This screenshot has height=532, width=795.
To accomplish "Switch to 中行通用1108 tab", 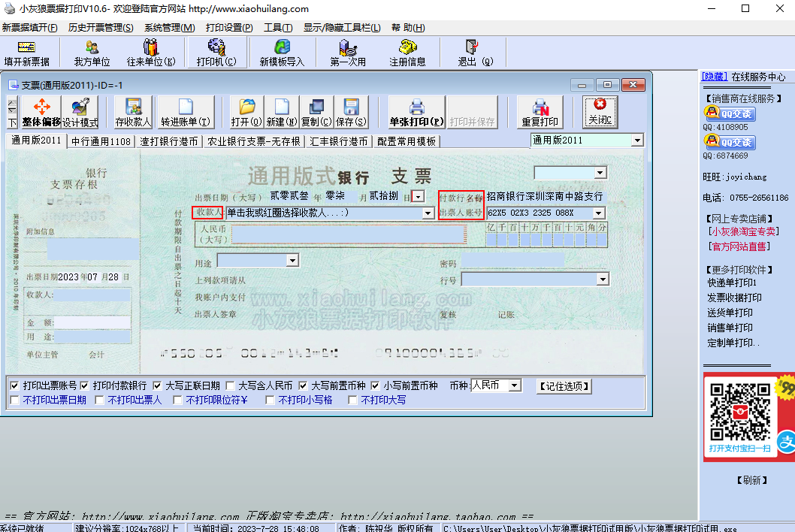I will click(x=101, y=141).
